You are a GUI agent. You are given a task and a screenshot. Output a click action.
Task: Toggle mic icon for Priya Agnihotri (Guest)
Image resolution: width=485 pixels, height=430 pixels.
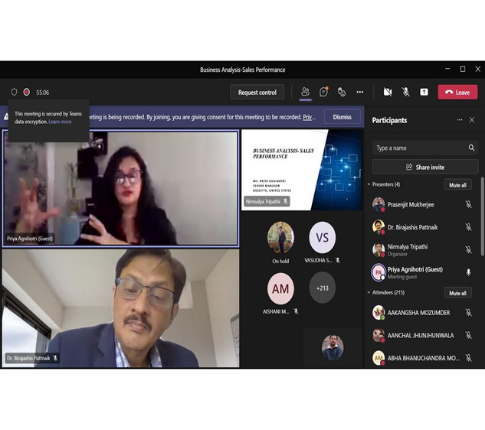[x=468, y=272]
